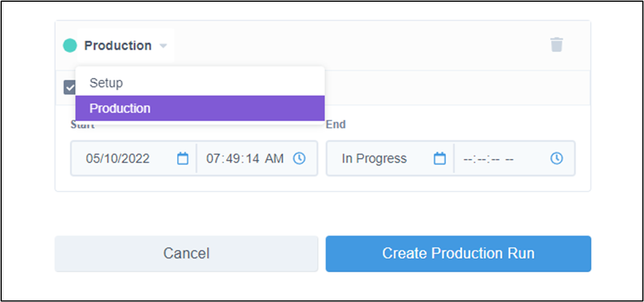Open the End time clock picker
The image size is (644, 302).
[556, 158]
